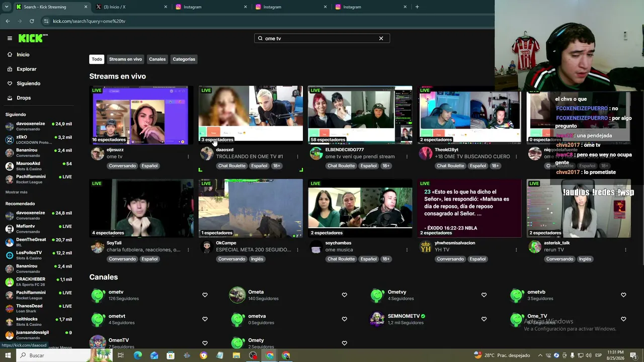Image resolution: width=644 pixels, height=362 pixels.
Task: Open the options menu for asterisk_talk's stream
Action: pyautogui.click(x=626, y=250)
